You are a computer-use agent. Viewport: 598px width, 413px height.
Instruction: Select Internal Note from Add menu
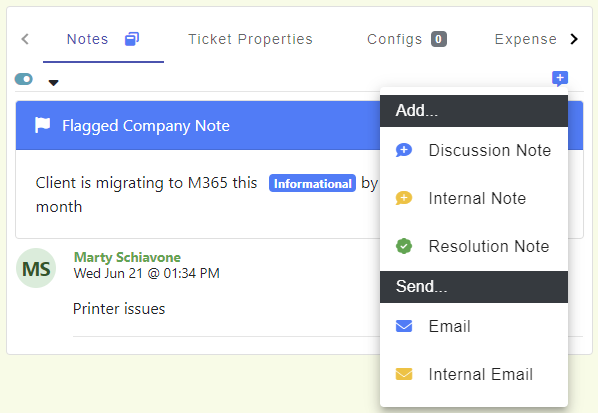(x=474, y=198)
